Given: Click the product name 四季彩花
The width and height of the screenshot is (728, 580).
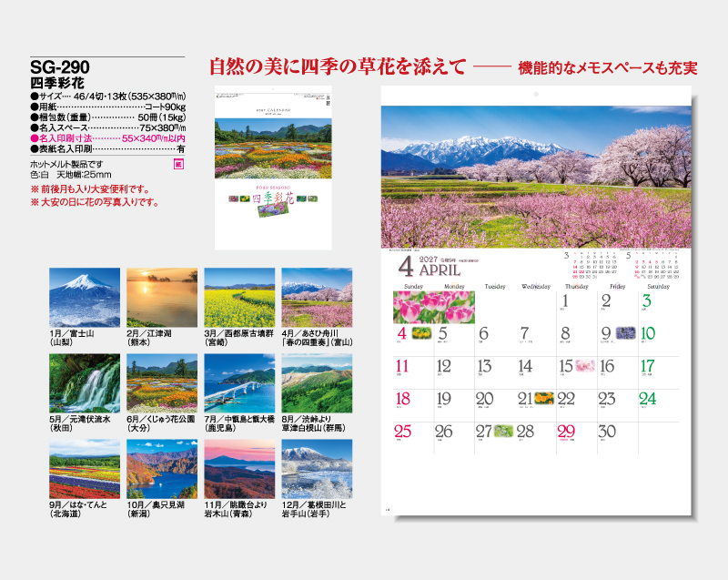Looking at the screenshot, I should [57, 83].
